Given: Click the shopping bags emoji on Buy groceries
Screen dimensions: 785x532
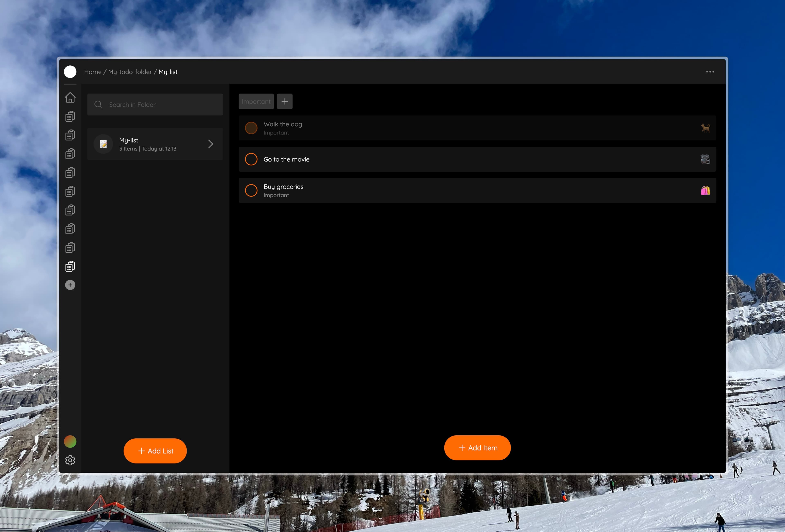Looking at the screenshot, I should click(x=705, y=191).
